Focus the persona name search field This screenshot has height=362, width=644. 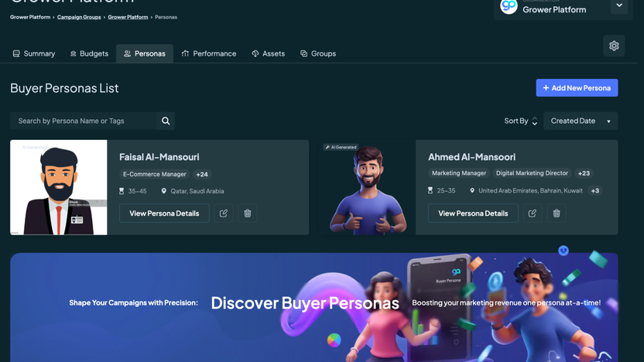click(x=84, y=121)
